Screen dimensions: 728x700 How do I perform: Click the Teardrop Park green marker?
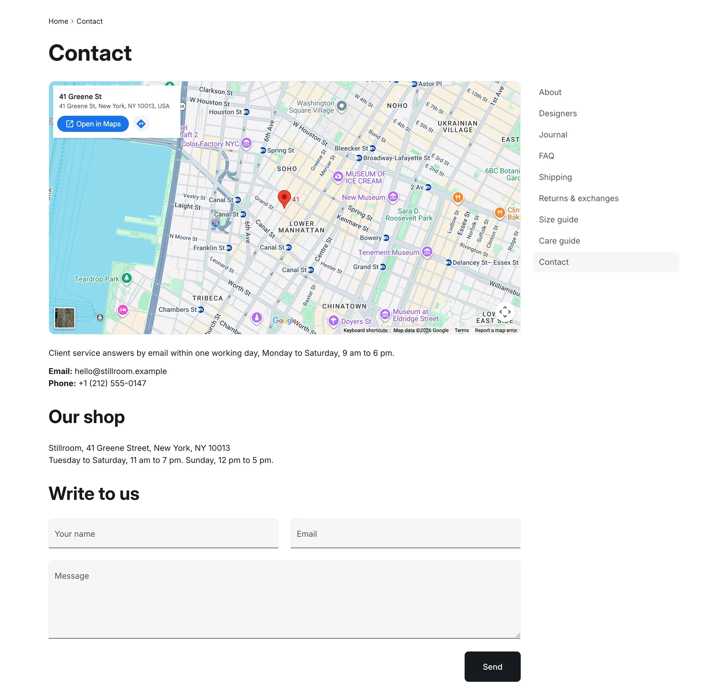(x=127, y=278)
